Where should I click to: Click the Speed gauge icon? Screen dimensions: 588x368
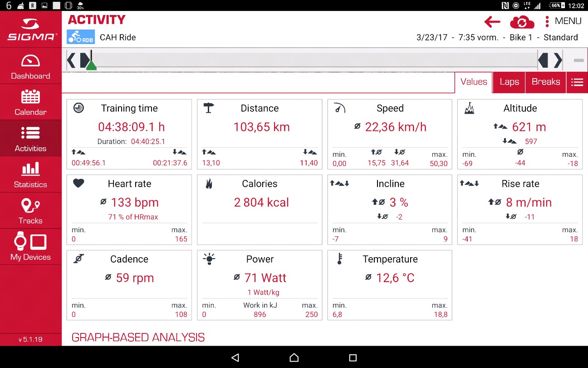(339, 108)
